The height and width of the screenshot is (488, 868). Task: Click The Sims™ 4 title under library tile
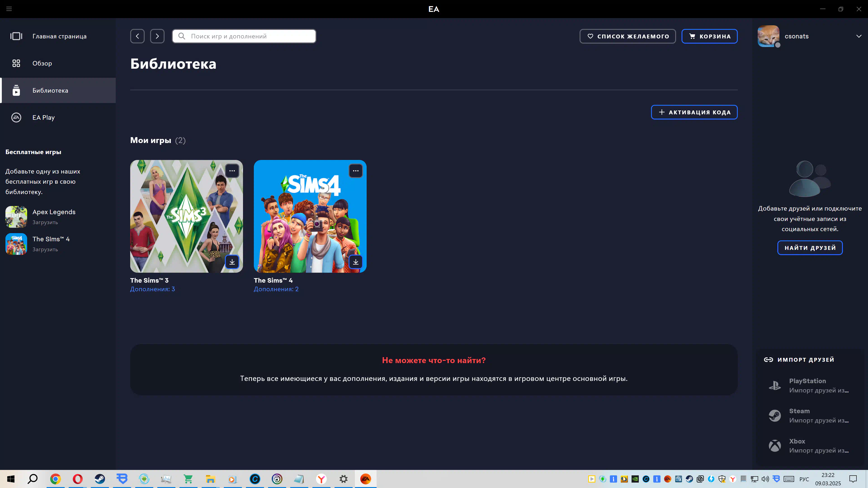click(273, 280)
